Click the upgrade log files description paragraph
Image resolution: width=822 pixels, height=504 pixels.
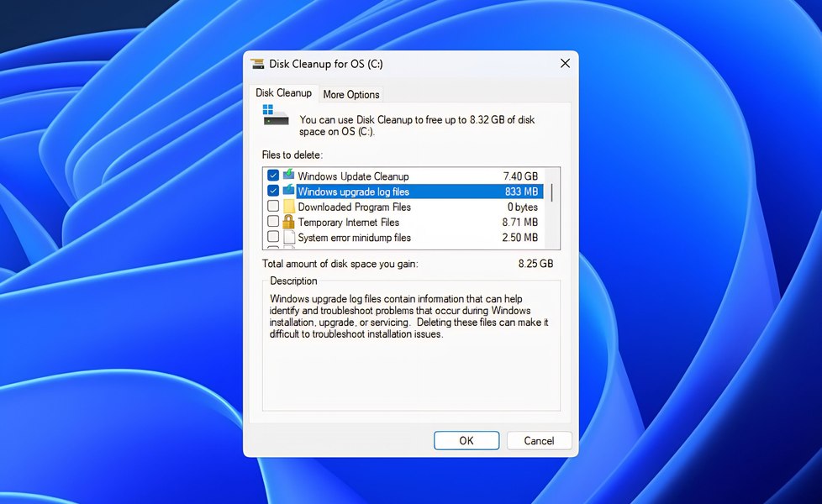click(x=409, y=317)
